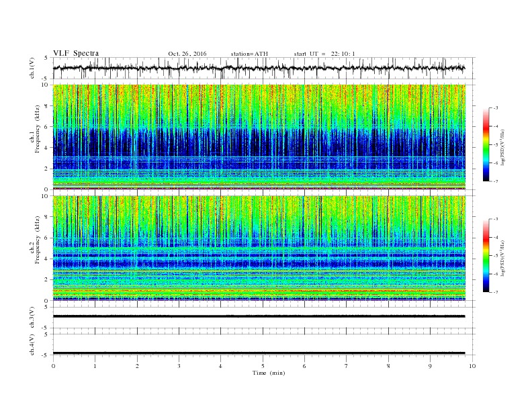Click time-axis tick label "9"
Image resolution: width=532 pixels, height=411 pixels.
click(430, 366)
